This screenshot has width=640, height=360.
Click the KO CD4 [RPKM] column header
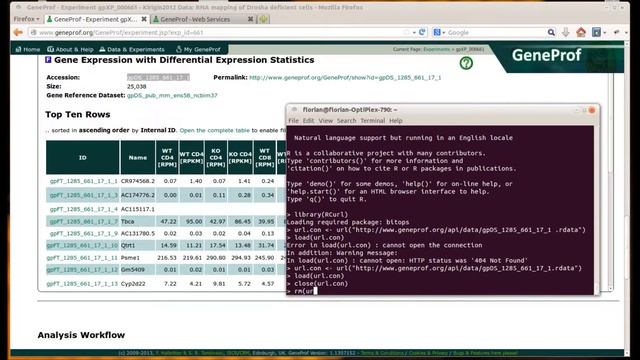click(240, 158)
